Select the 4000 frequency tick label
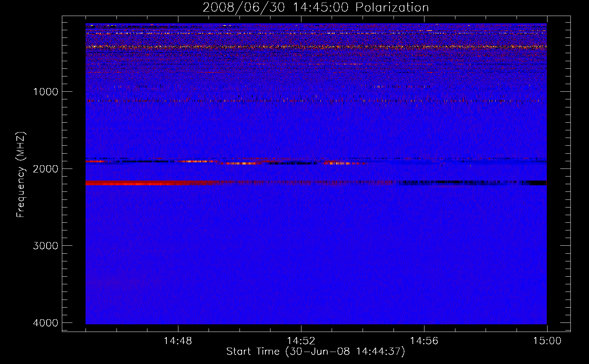The image size is (589, 364). click(x=46, y=323)
